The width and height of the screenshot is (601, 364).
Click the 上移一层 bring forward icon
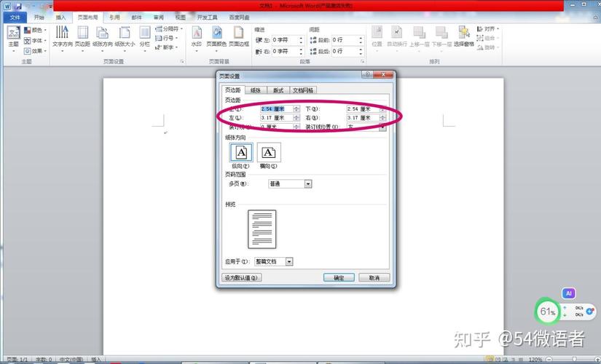click(419, 33)
